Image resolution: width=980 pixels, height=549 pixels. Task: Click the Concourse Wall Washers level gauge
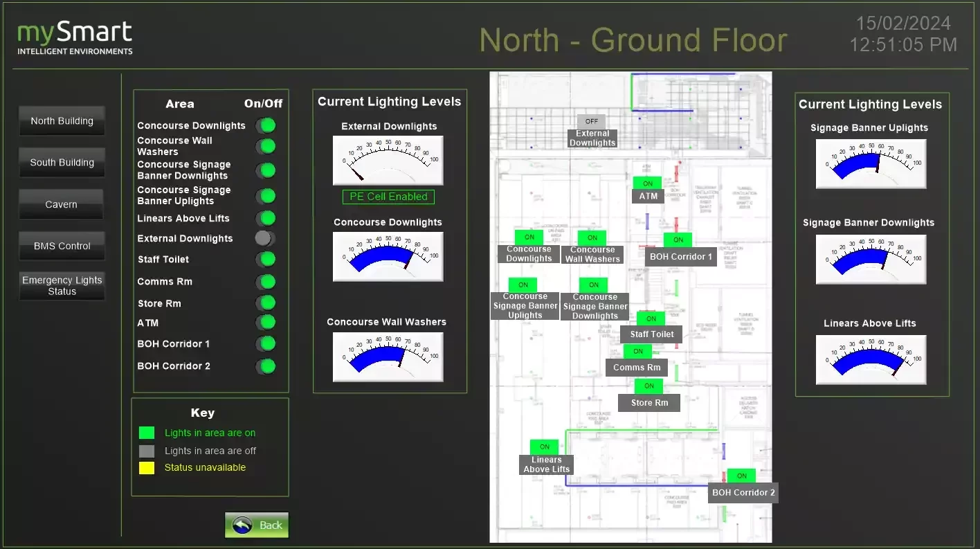point(388,357)
